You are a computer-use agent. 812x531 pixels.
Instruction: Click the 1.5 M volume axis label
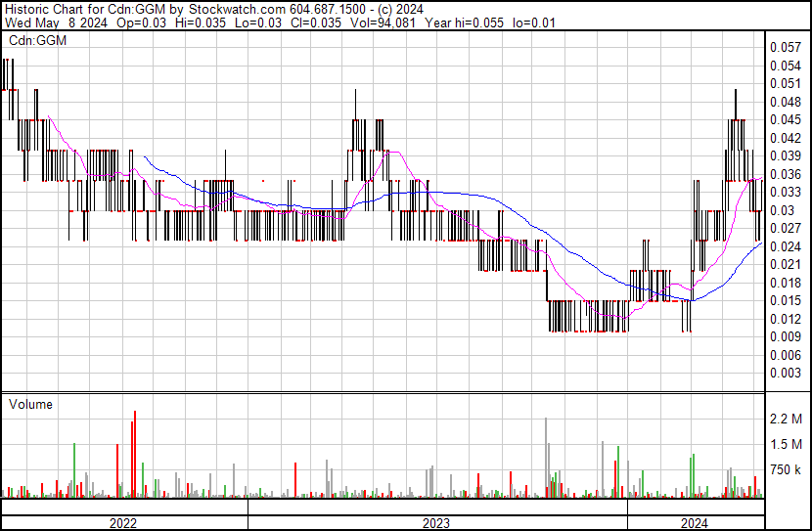click(785, 445)
